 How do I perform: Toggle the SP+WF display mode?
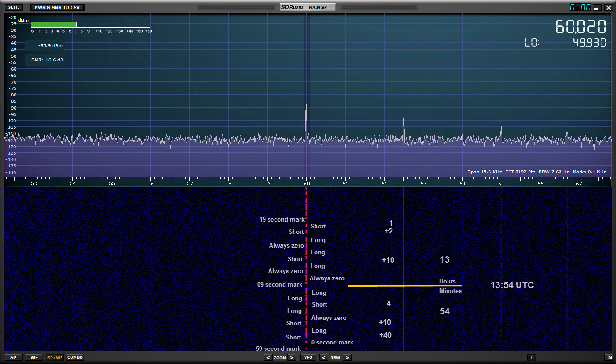(x=55, y=357)
